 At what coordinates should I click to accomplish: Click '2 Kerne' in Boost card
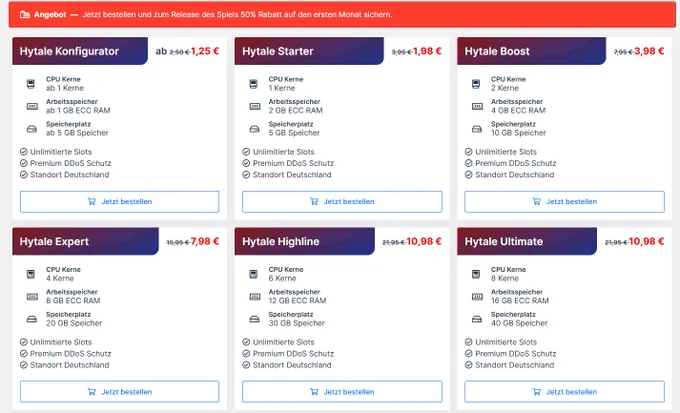pos(505,88)
